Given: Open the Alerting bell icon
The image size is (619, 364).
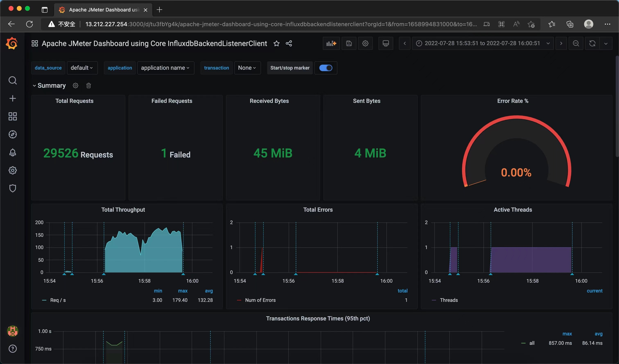Looking at the screenshot, I should pyautogui.click(x=12, y=152).
